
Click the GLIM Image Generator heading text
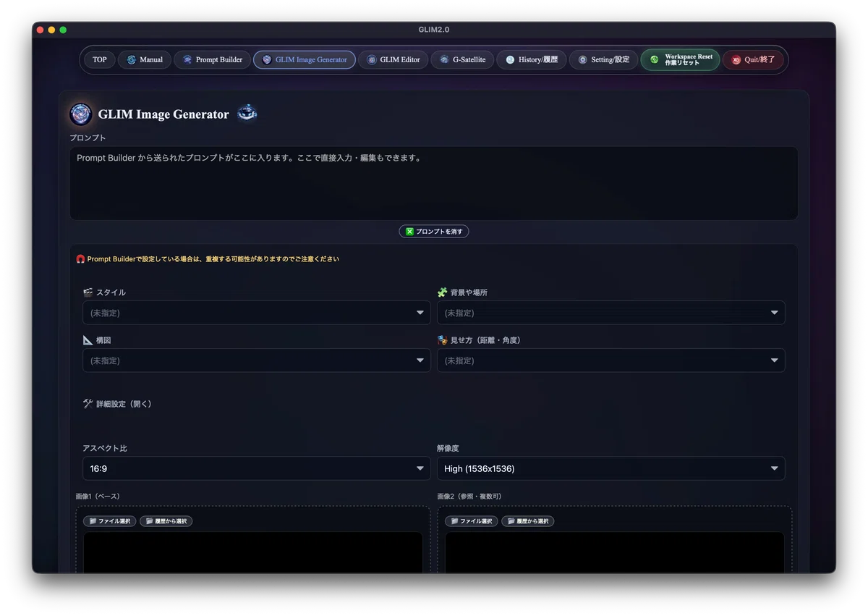163,114
